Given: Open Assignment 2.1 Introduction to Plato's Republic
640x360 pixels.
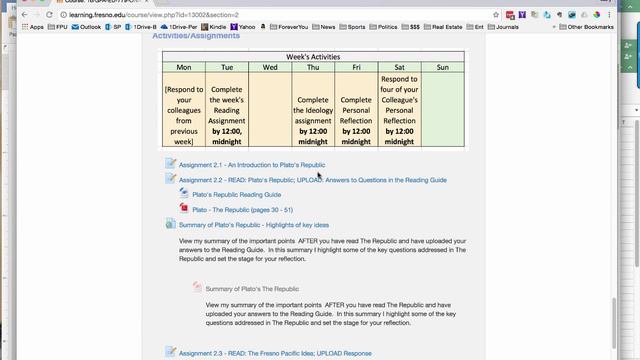Looking at the screenshot, I should (x=252, y=165).
